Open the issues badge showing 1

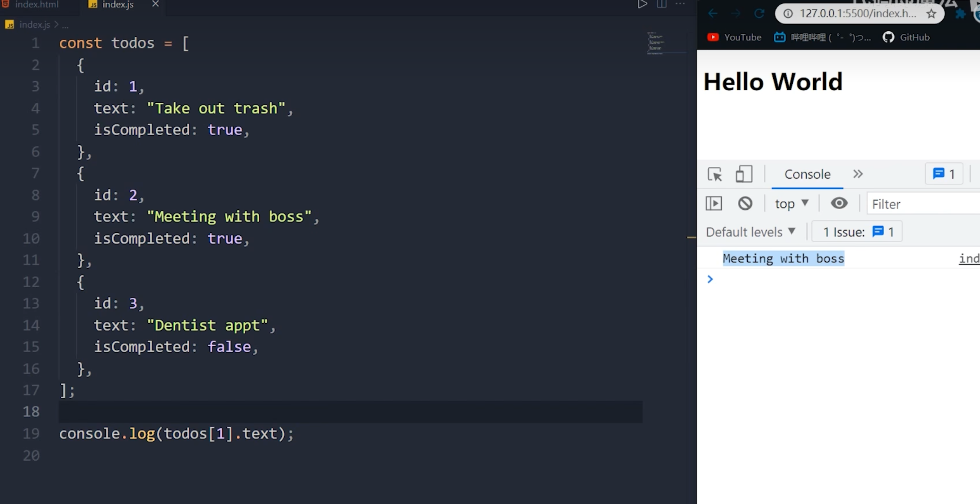pos(944,174)
